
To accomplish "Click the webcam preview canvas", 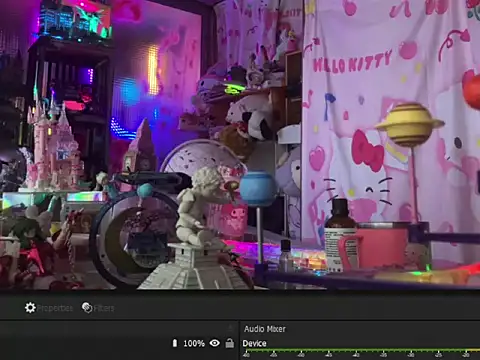I will click(240, 144).
